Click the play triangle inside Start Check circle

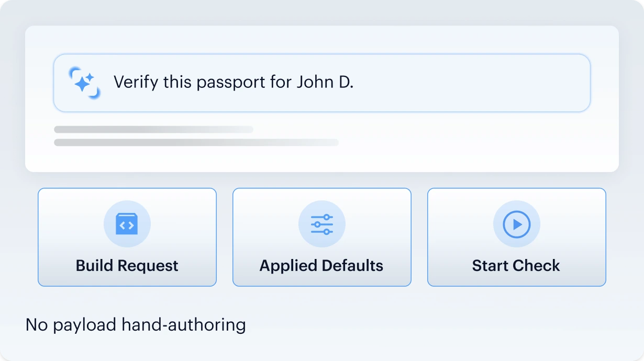(518, 224)
